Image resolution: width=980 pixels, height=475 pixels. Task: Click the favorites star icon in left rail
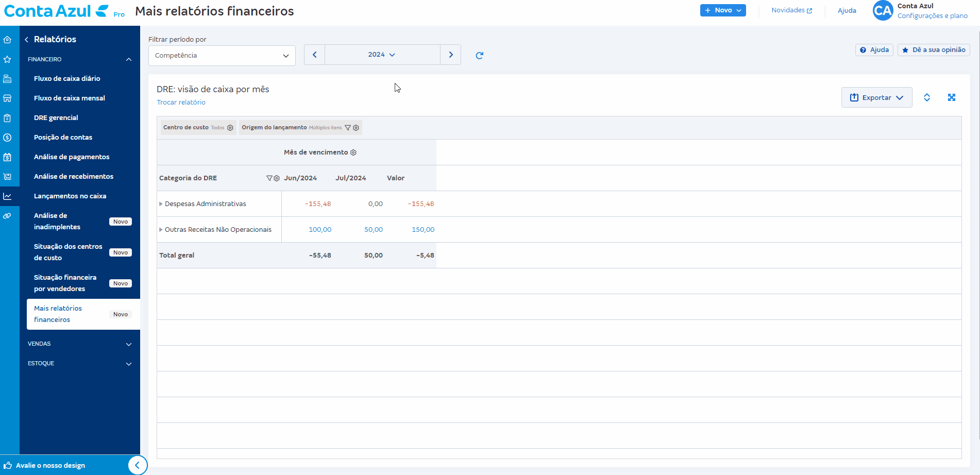[x=7, y=59]
